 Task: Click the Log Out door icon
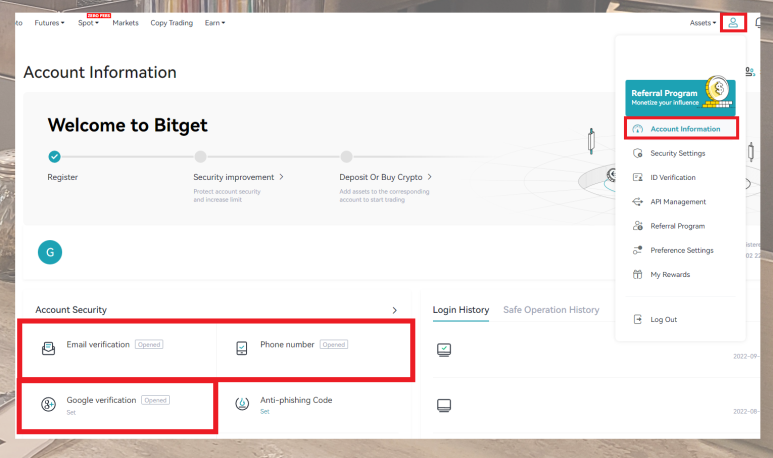tap(637, 319)
